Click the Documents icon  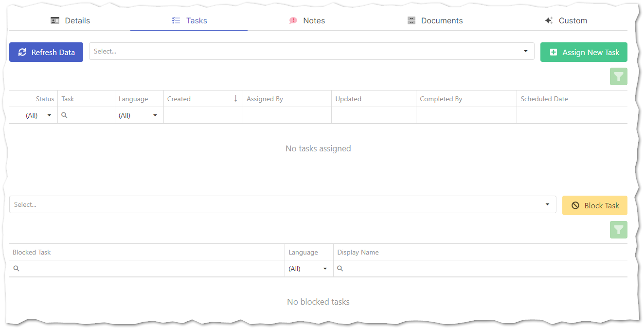coord(411,20)
